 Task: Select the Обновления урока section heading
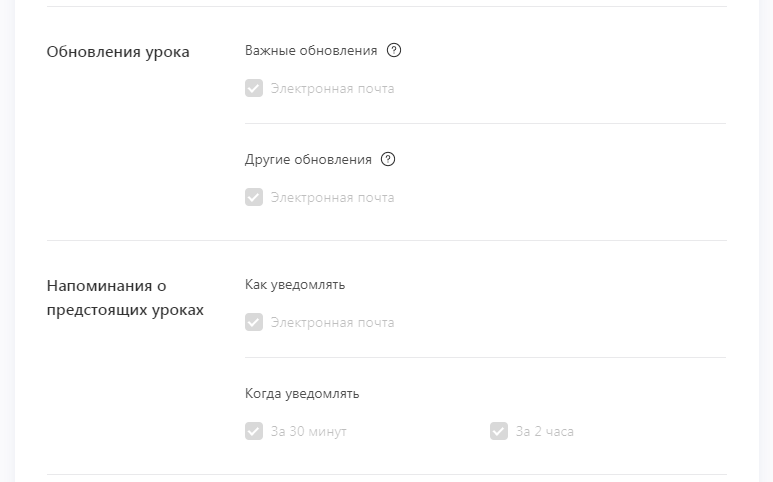pyautogui.click(x=118, y=52)
